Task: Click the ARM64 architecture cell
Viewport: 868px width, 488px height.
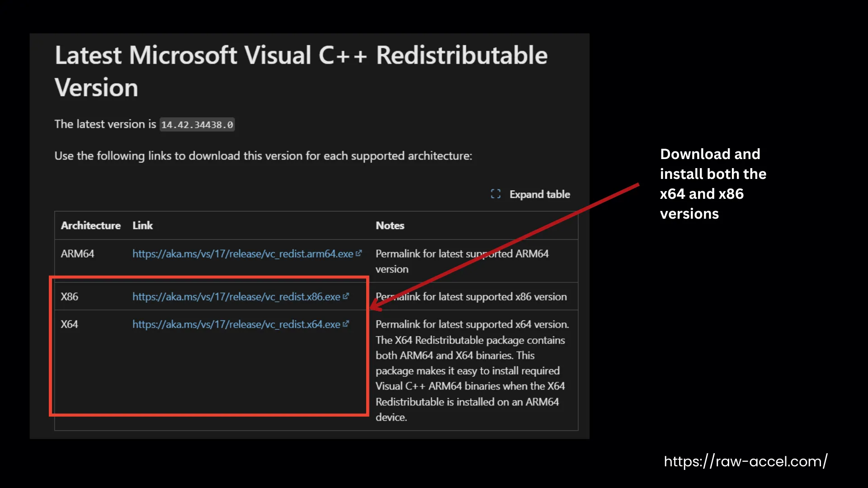Action: (77, 254)
